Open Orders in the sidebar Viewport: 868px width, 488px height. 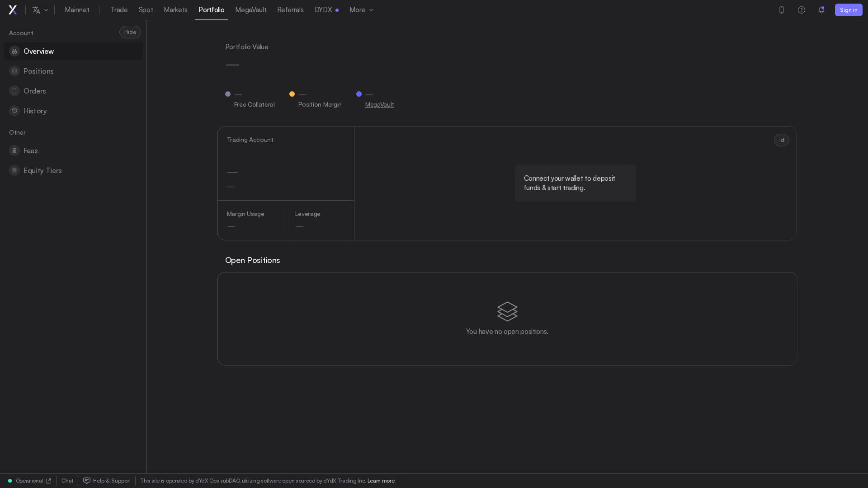click(73, 91)
